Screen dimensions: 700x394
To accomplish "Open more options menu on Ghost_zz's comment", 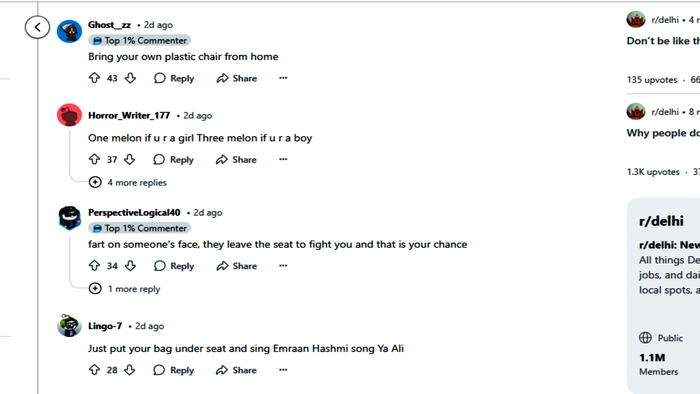I will (283, 78).
